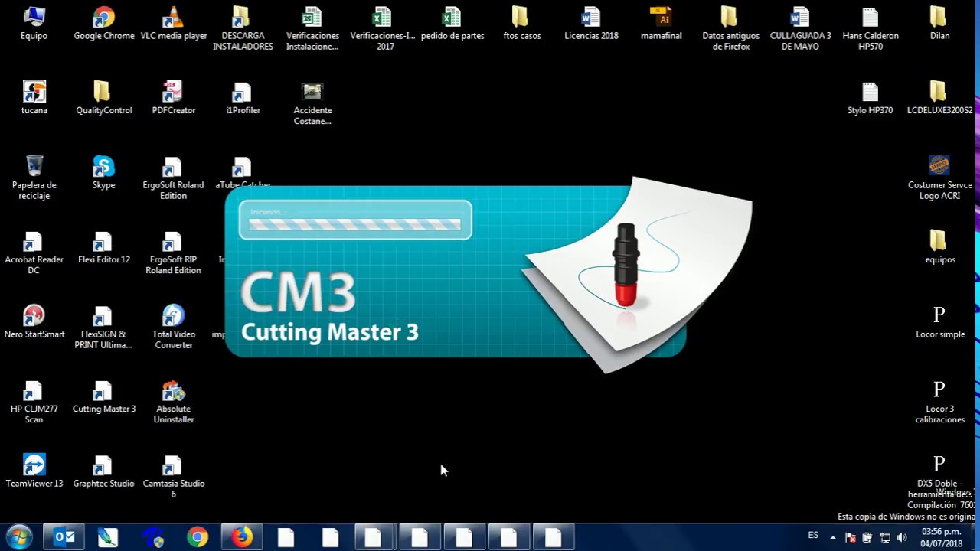980x551 pixels.
Task: Open the Stylo HP370 file
Action: pyautogui.click(x=871, y=98)
